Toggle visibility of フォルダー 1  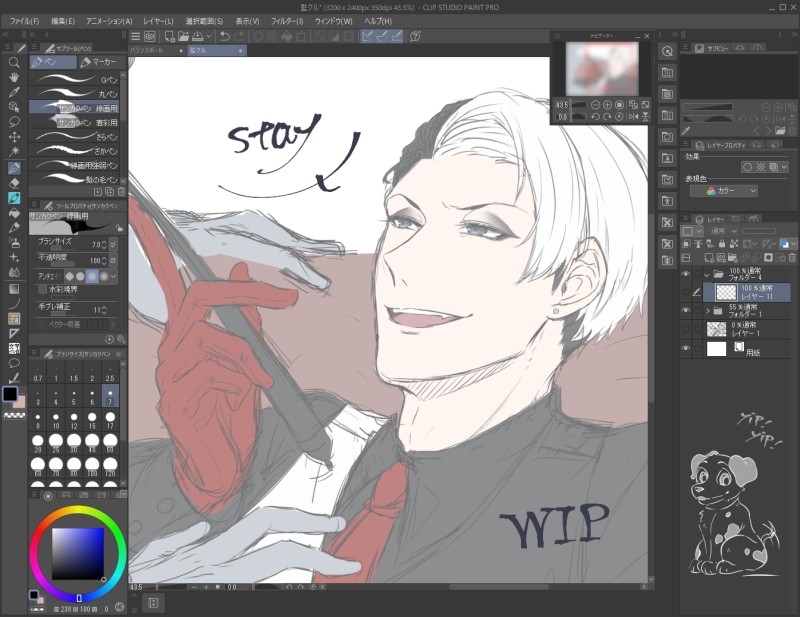(x=686, y=310)
